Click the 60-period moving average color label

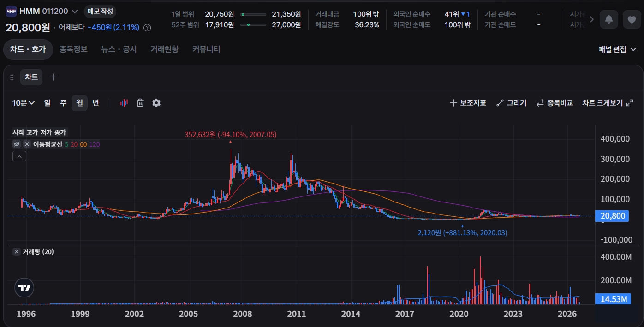(x=83, y=144)
